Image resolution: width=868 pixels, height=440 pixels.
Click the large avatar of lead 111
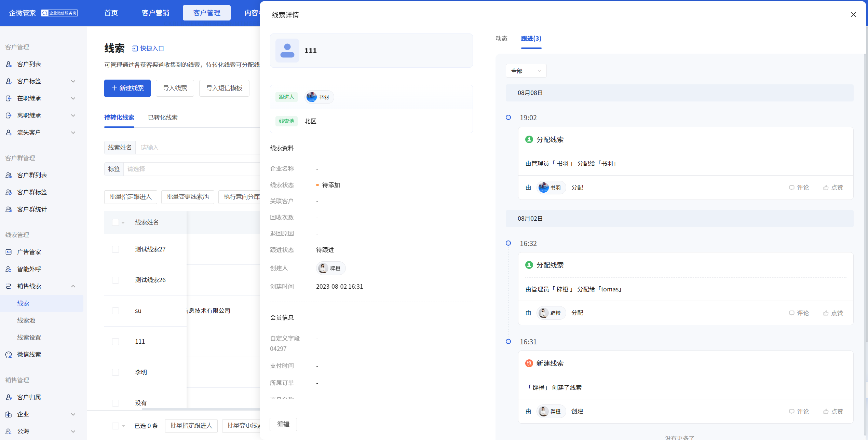287,51
